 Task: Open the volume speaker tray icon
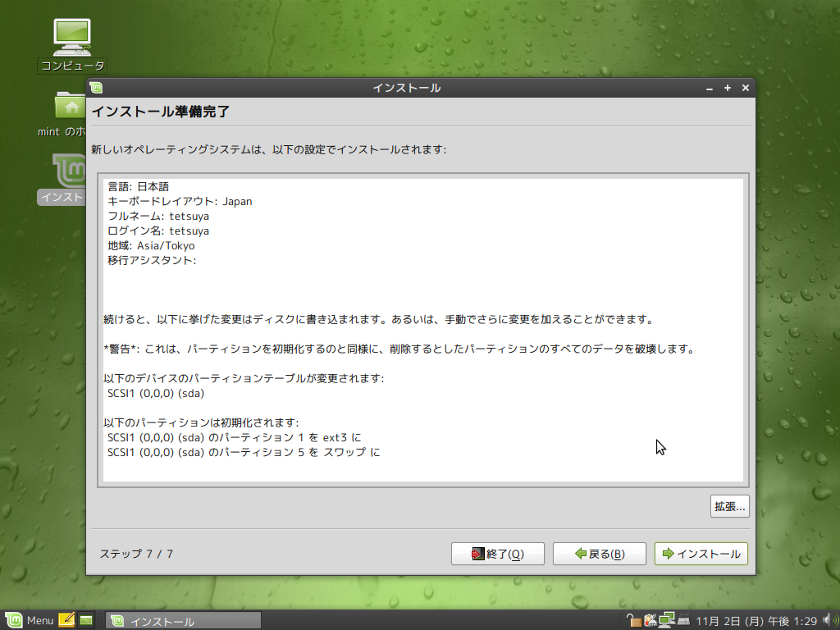(x=831, y=620)
